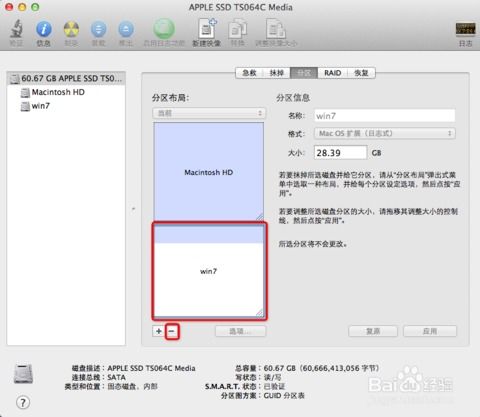Screen dimensions: 480x417
Task: Select the Erase (抹掉) tab
Action: tap(276, 73)
